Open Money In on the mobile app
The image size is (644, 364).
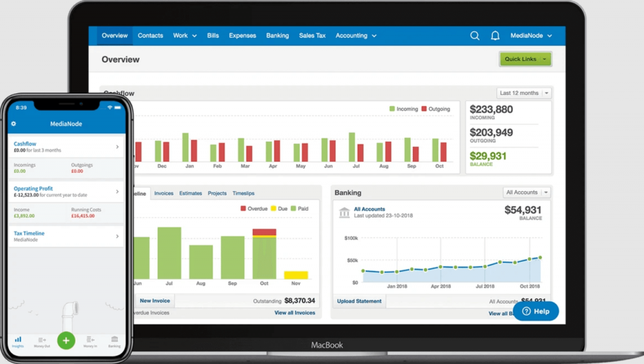[90, 341]
